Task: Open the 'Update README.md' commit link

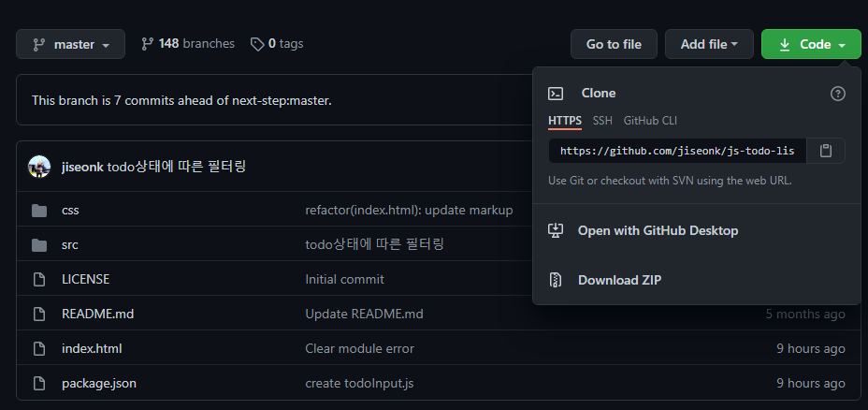Action: tap(364, 315)
